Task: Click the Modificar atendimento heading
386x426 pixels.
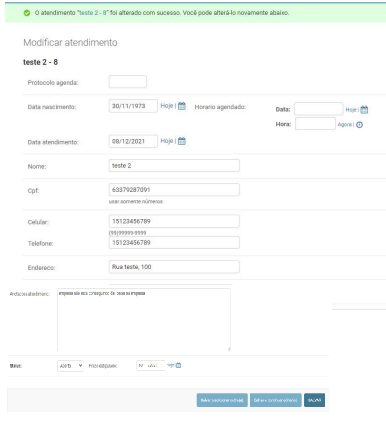Action: pyautogui.click(x=70, y=43)
